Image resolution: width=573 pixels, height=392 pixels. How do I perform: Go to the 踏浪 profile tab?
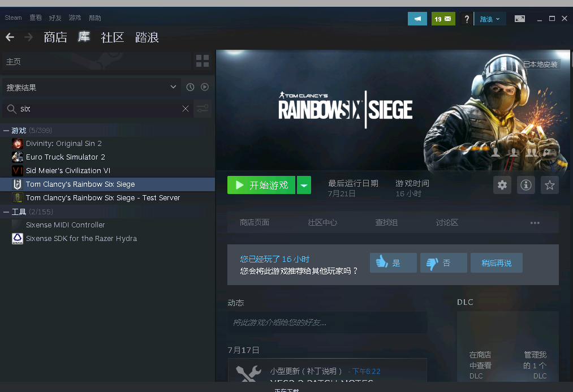[x=147, y=37]
